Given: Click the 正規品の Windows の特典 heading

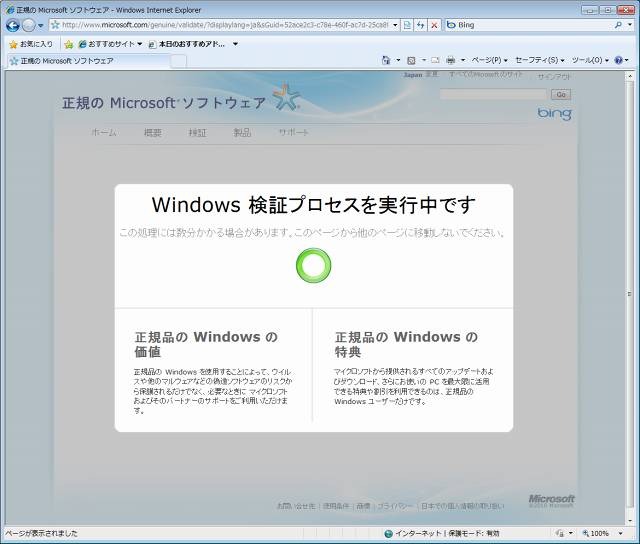Looking at the screenshot, I should tap(406, 344).
